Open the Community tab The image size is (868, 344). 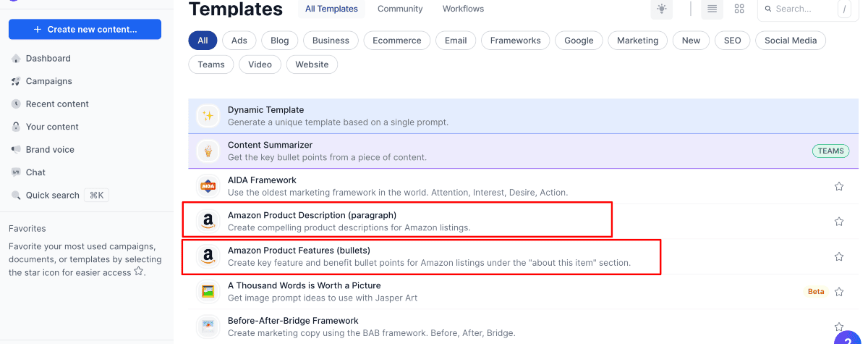(x=400, y=9)
